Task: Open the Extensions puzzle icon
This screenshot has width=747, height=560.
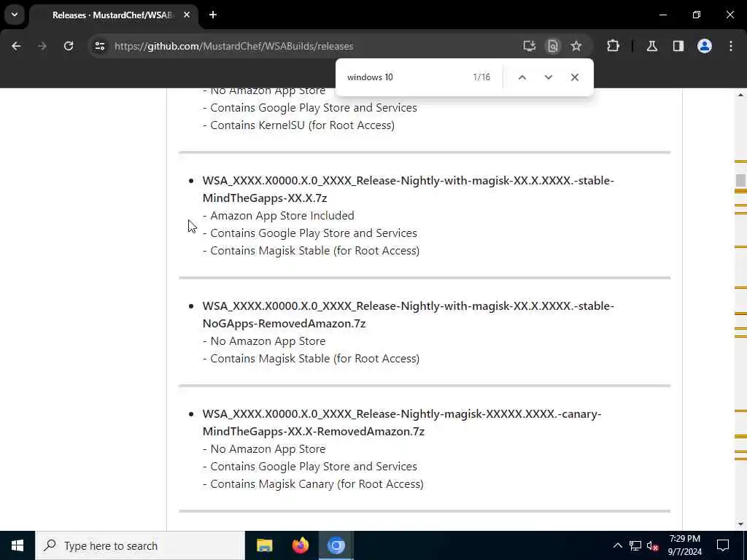Action: (613, 46)
